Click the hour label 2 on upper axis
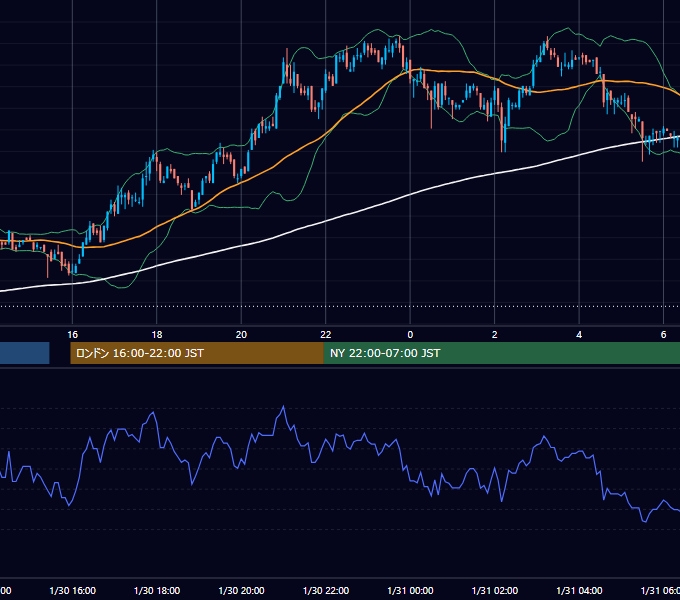This screenshot has width=680, height=600. pyautogui.click(x=494, y=335)
